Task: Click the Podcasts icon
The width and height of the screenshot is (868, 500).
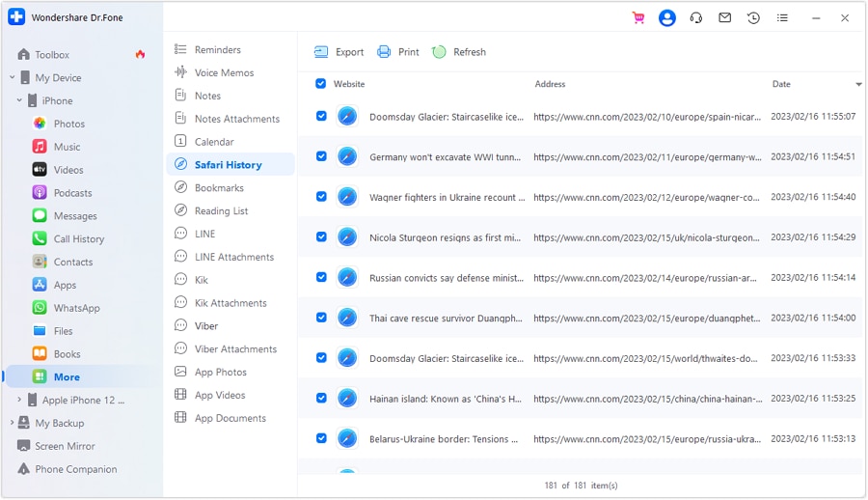Action: pos(40,193)
